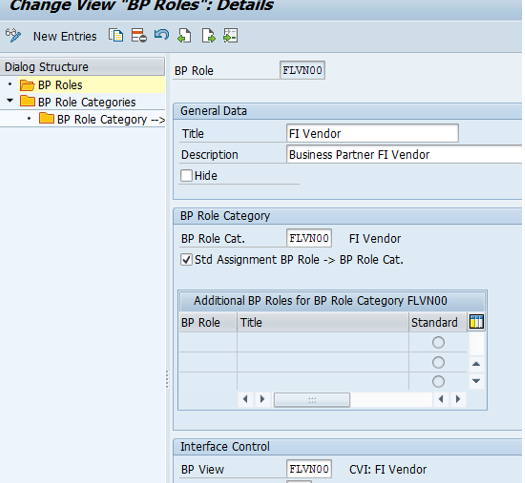The width and height of the screenshot is (525, 483).
Task: Click the CVI: FI Vendor text
Action: (x=388, y=469)
